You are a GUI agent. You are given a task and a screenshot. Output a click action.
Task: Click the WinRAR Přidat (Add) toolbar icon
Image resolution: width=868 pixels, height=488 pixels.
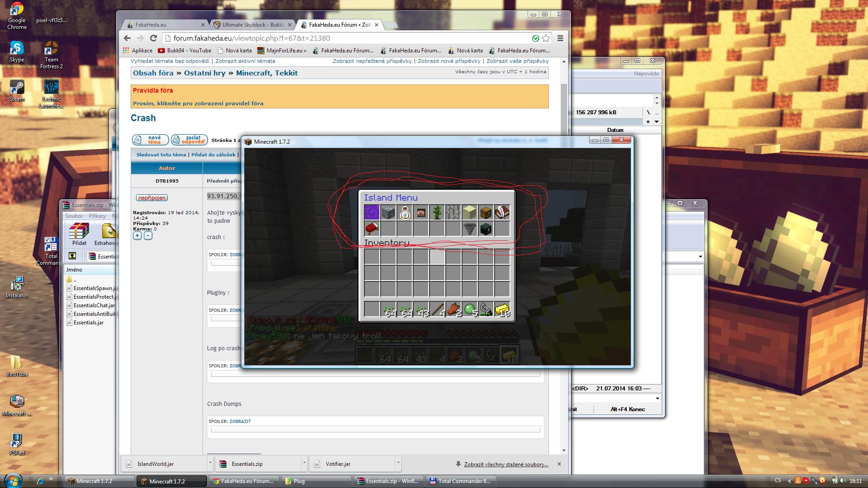pyautogui.click(x=79, y=234)
